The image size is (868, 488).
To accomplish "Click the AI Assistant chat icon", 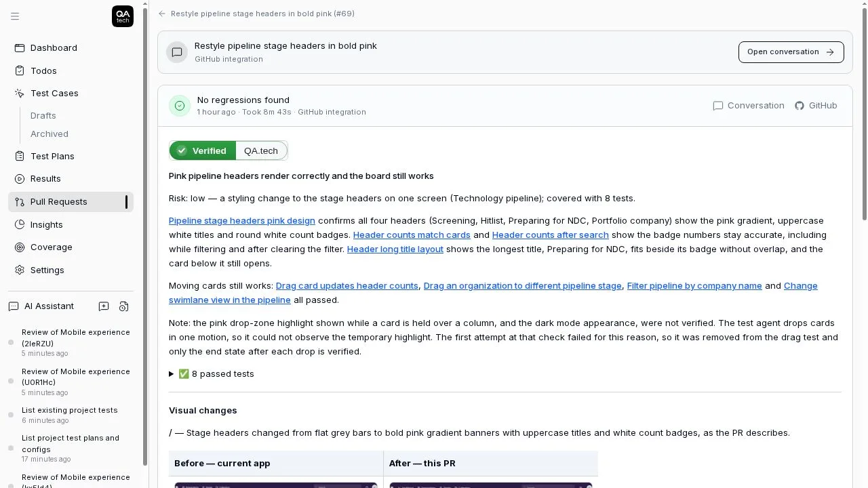I will (x=14, y=306).
